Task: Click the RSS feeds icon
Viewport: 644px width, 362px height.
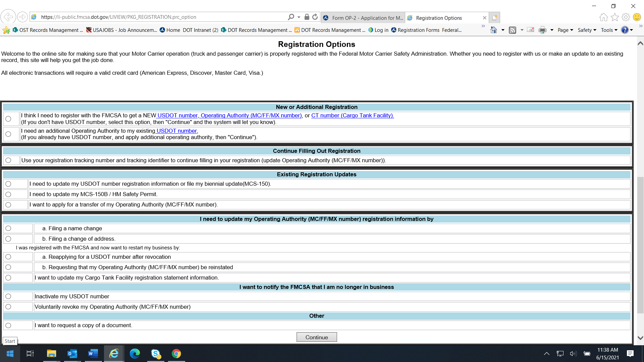Action: click(x=512, y=30)
